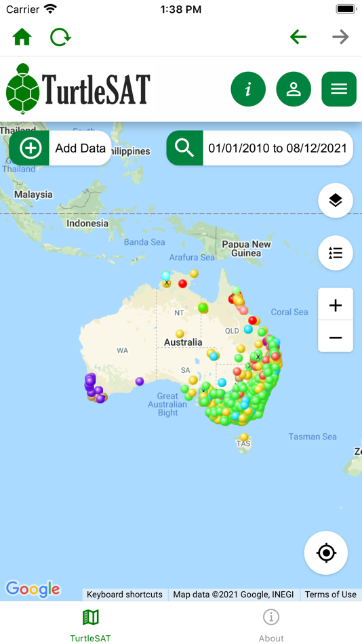Click the magnifier search icon
This screenshot has width=362, height=644.
[184, 148]
